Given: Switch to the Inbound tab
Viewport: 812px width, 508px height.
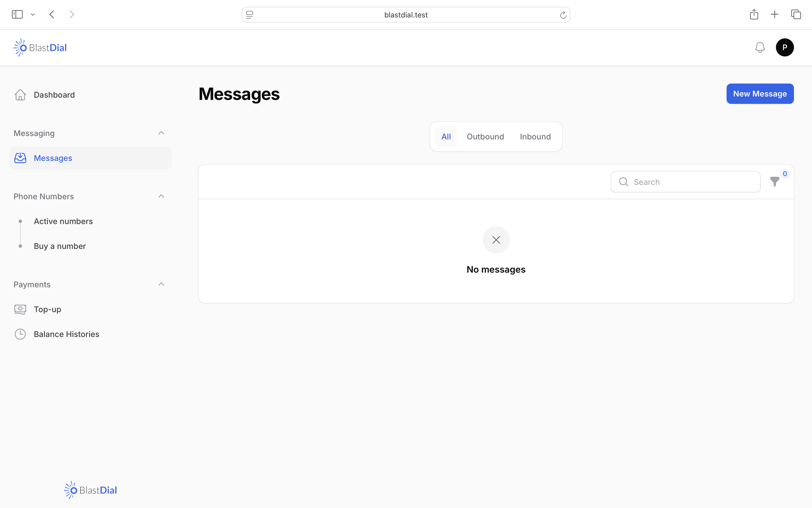Looking at the screenshot, I should [535, 136].
